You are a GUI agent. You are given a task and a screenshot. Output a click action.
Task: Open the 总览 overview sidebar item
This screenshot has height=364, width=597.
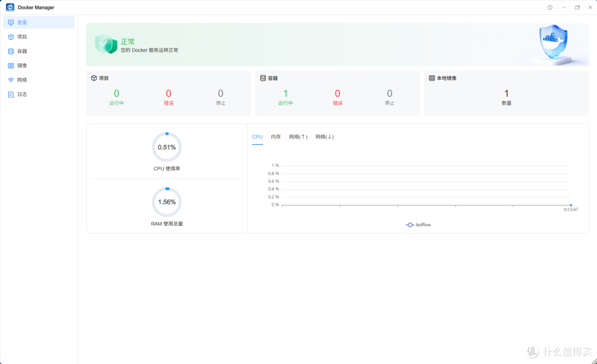39,23
